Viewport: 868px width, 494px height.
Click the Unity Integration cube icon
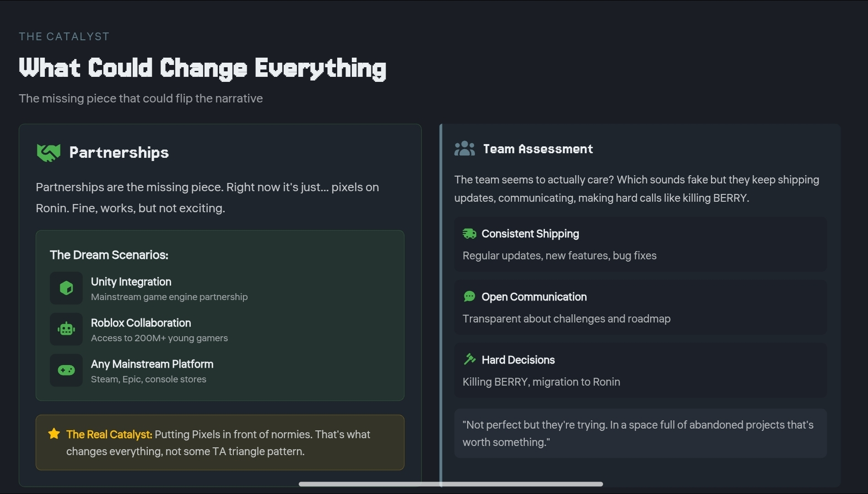[x=66, y=288]
